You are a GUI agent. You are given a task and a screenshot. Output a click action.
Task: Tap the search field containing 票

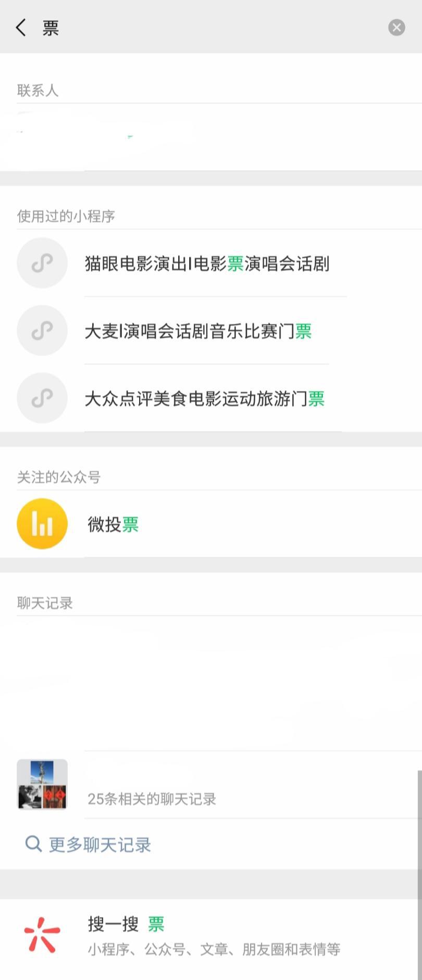click(x=208, y=27)
